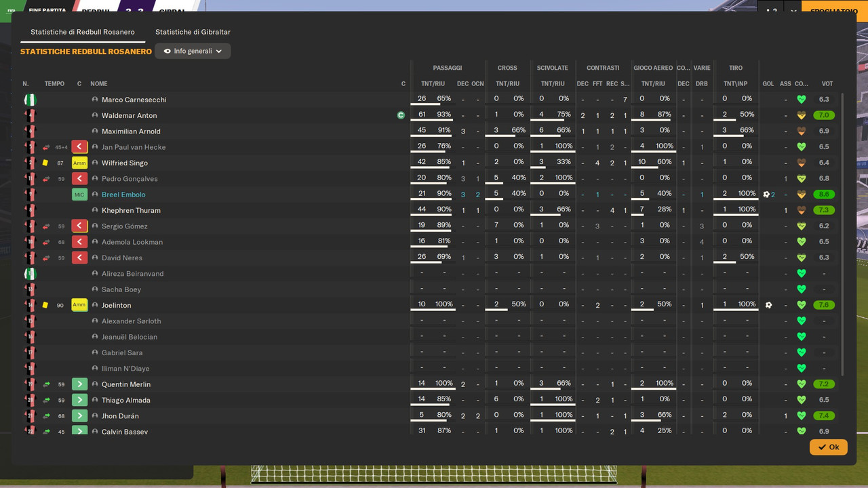The width and height of the screenshot is (868, 488).
Task: Sort by the DRB column header
Action: [702, 84]
